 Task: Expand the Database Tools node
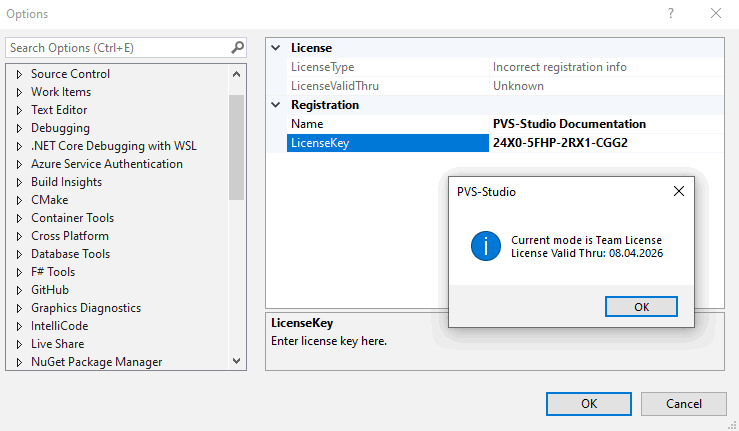[x=19, y=254]
